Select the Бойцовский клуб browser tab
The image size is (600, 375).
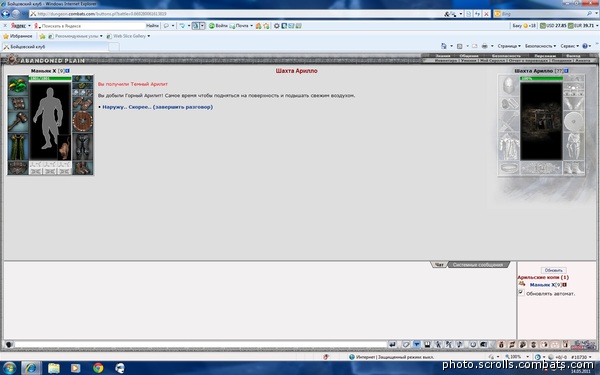coord(55,47)
